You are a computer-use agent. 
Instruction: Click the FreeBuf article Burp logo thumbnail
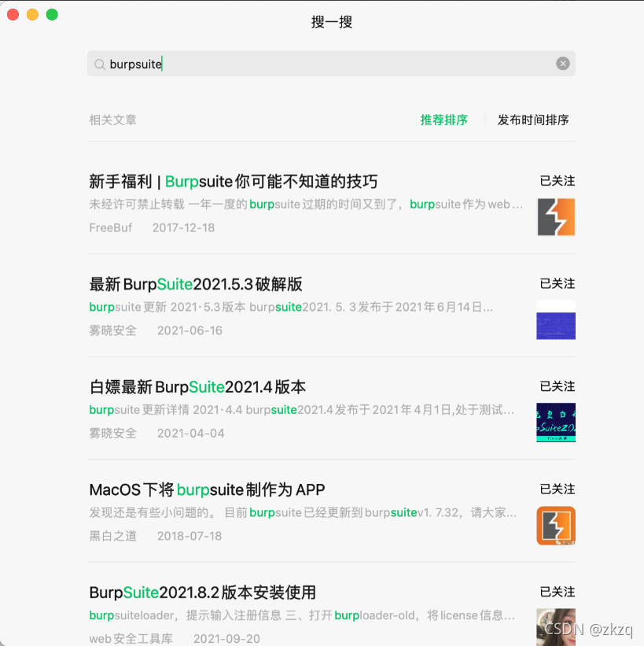[x=556, y=216]
